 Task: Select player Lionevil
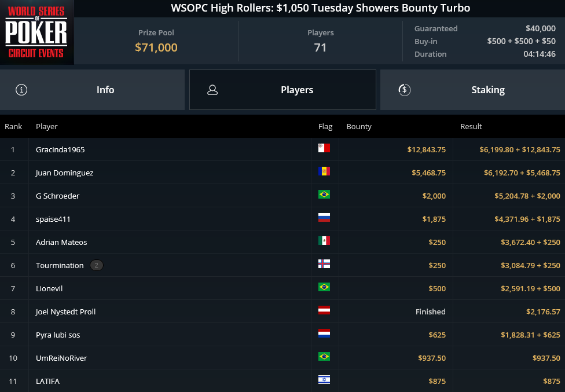(x=49, y=288)
